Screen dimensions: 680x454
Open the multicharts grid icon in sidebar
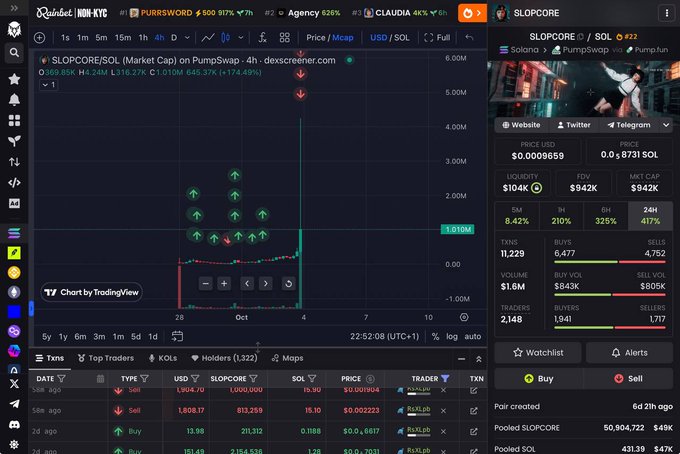[x=14, y=121]
